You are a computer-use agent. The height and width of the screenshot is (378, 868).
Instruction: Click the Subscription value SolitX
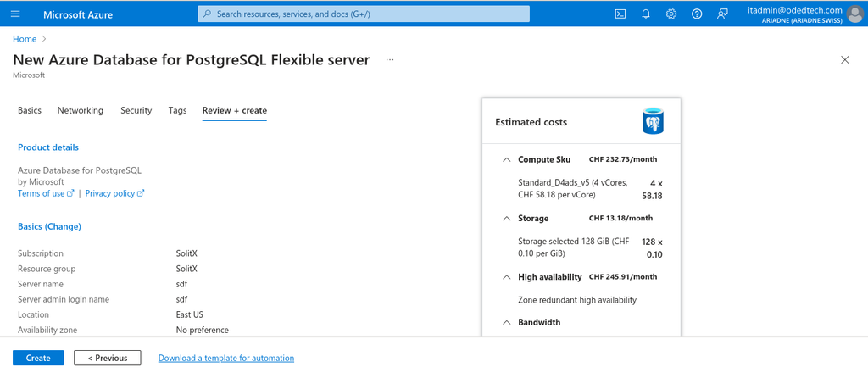pyautogui.click(x=186, y=253)
